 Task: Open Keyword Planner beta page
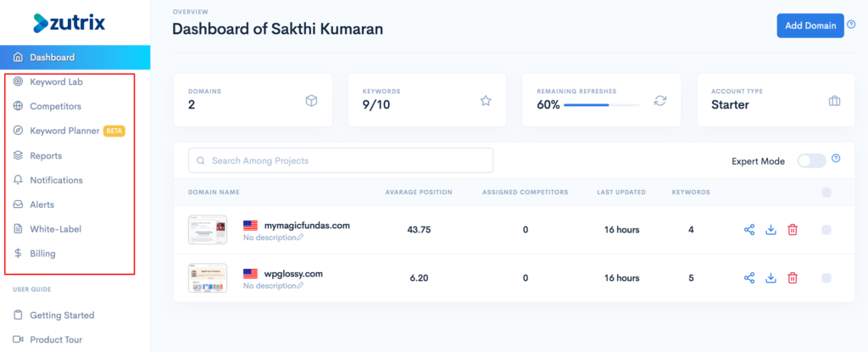[x=64, y=131]
